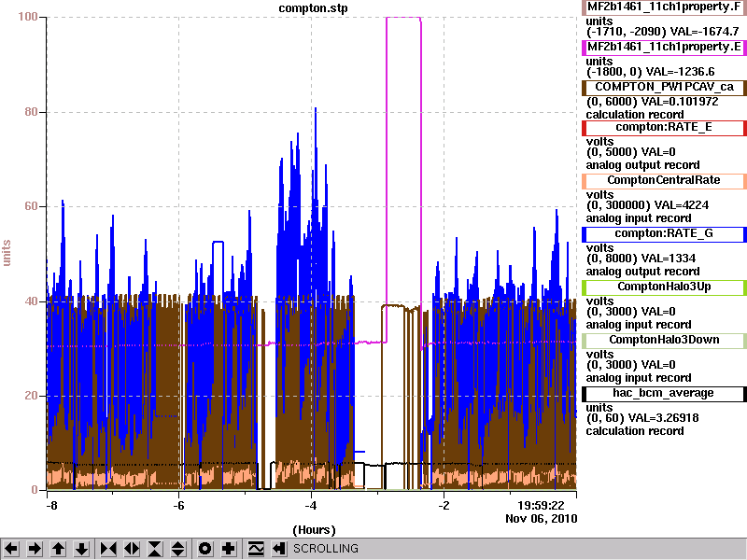Select the hac_bcm_average legend entry
This screenshot has height=560, width=747.
664,394
